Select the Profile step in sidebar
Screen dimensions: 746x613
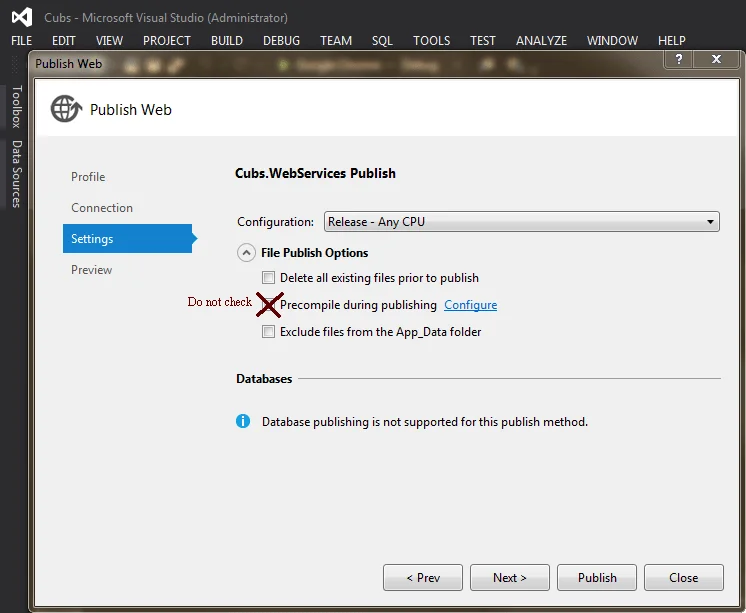88,177
